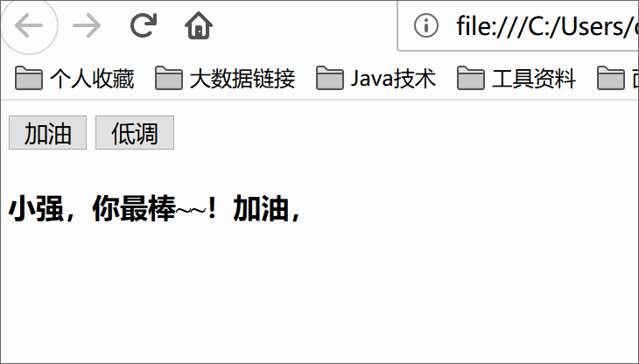Expand the Java技术 bookmarks folder label

(393, 78)
